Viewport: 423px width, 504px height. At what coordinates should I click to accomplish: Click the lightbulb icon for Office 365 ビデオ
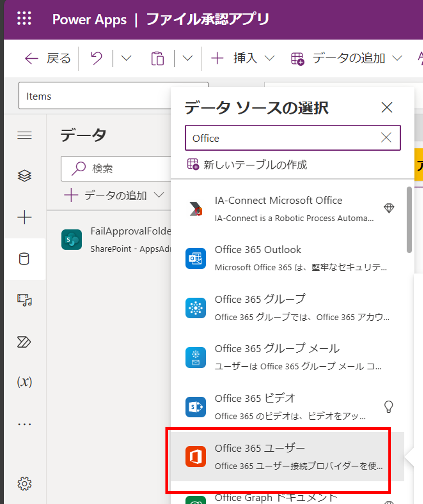tap(389, 407)
